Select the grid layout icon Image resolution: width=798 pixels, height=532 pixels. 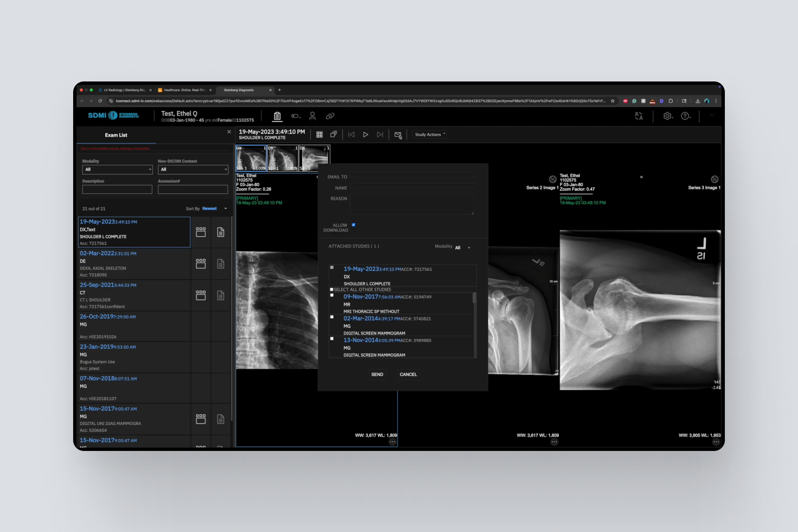320,135
